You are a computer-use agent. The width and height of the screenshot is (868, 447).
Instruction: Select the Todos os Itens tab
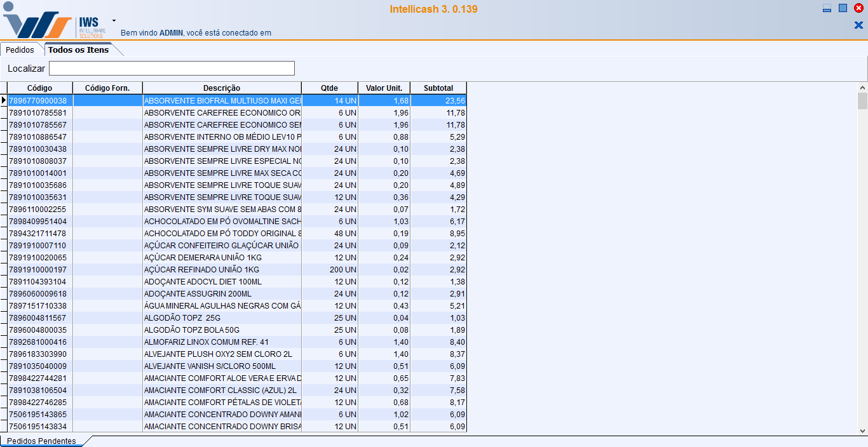point(79,50)
